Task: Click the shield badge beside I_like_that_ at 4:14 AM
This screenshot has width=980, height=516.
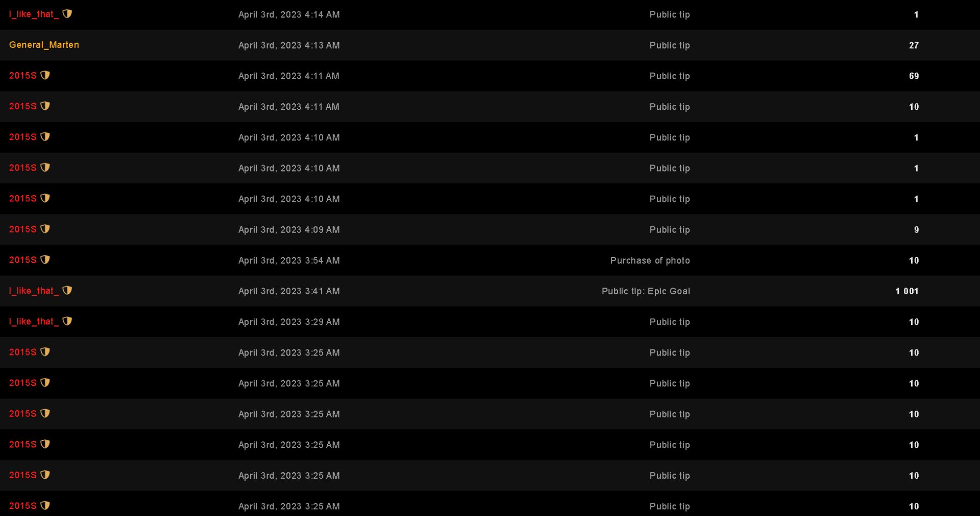Action: (x=67, y=14)
